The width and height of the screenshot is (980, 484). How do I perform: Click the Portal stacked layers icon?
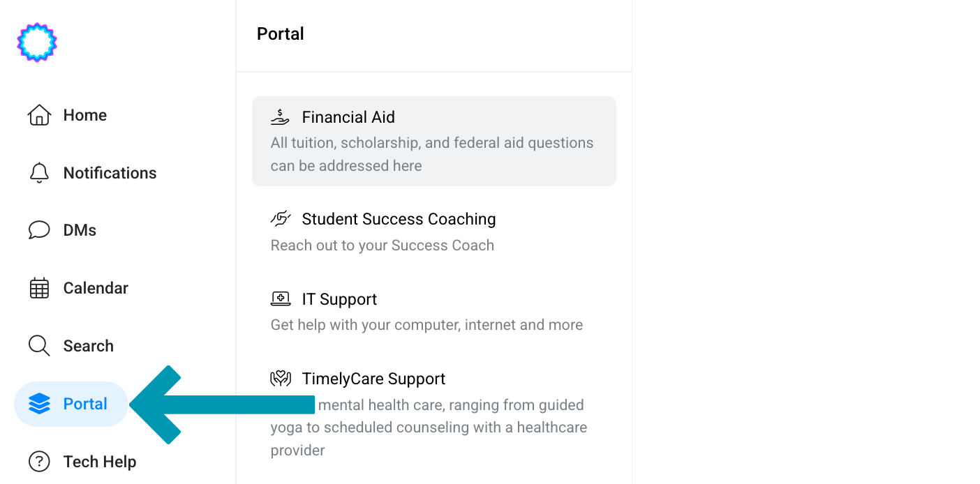point(39,404)
